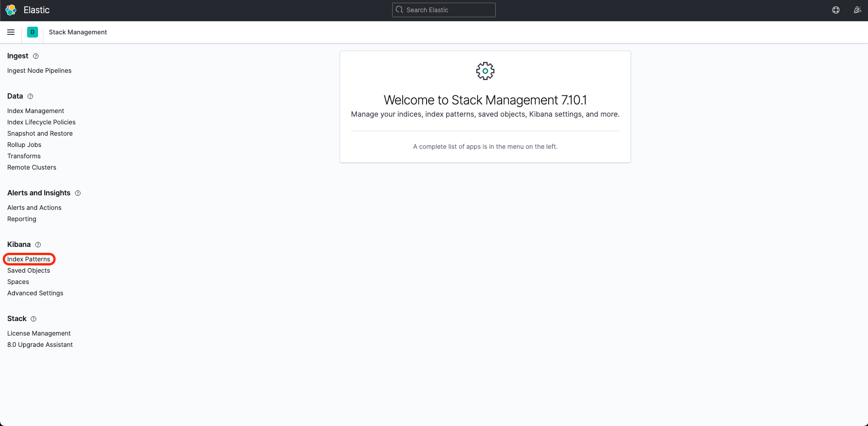Click the 'Kibana' section heading

[19, 245]
